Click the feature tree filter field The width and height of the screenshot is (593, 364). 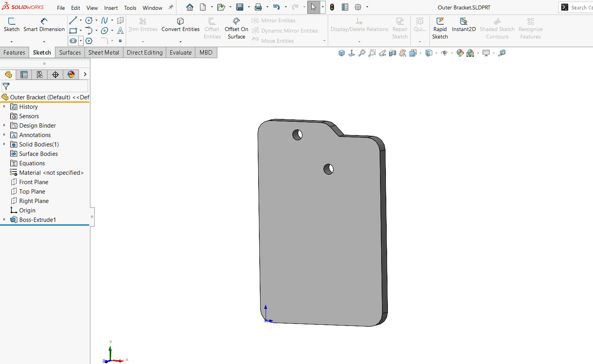pos(45,86)
